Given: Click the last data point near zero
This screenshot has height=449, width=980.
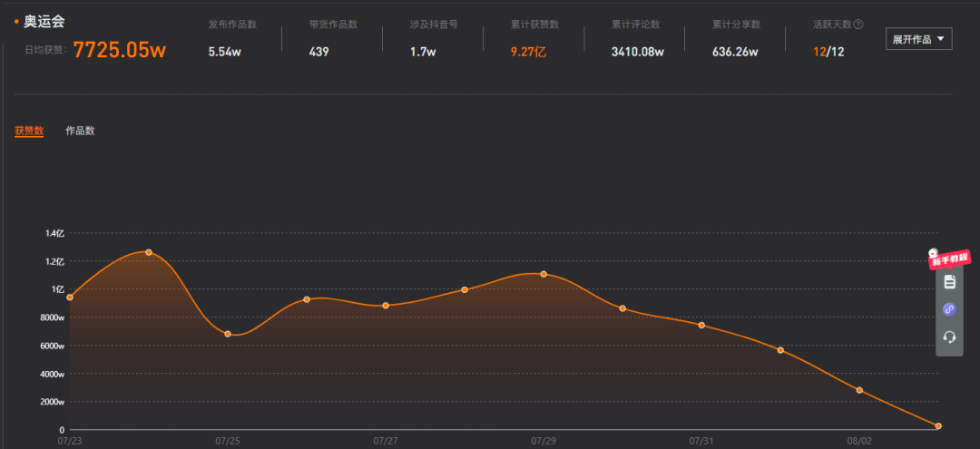Looking at the screenshot, I should tap(938, 426).
